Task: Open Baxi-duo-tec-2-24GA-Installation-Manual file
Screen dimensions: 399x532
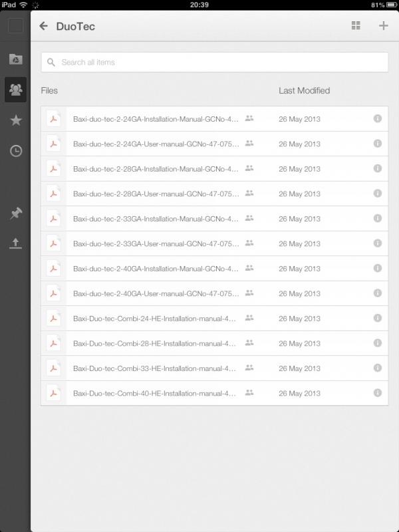Action: 156,119
